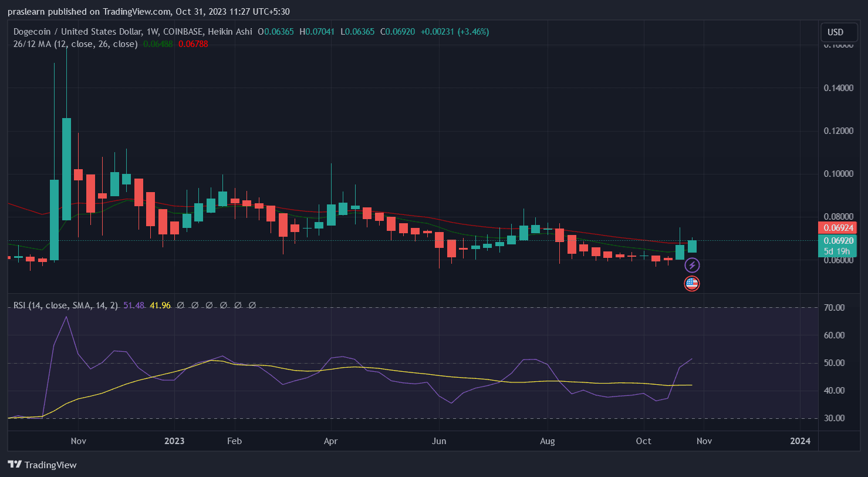Click the 2023 label on time axis
The image size is (868, 477).
click(174, 441)
